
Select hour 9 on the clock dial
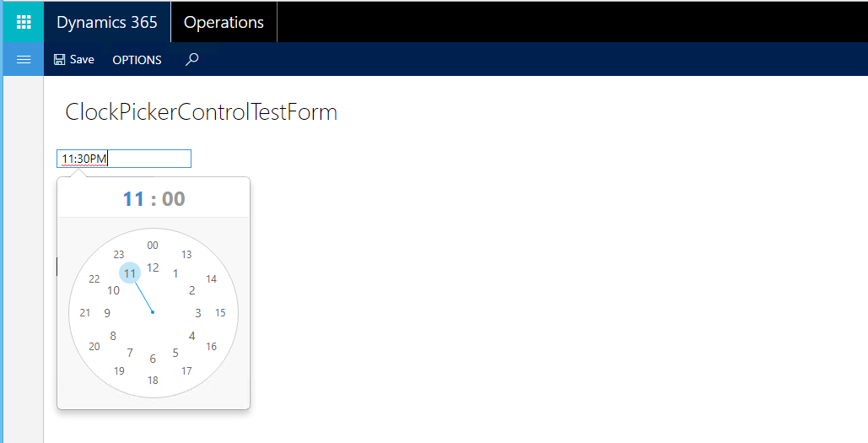point(107,313)
